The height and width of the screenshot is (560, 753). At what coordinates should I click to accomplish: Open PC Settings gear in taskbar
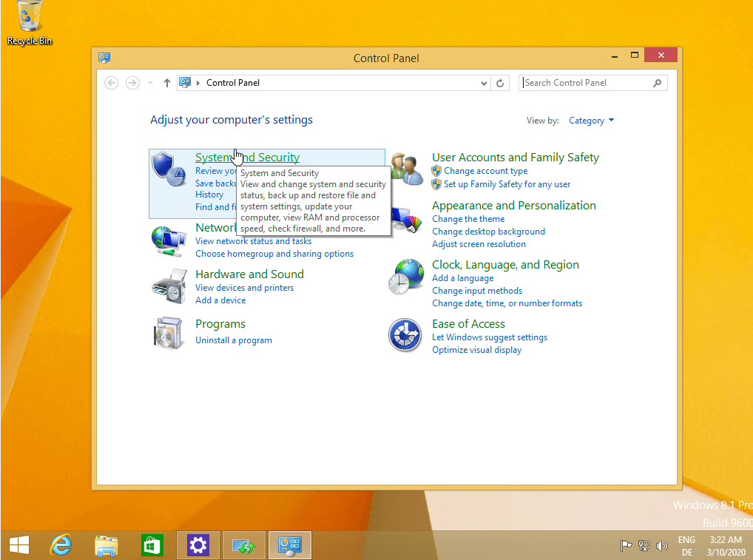click(197, 546)
